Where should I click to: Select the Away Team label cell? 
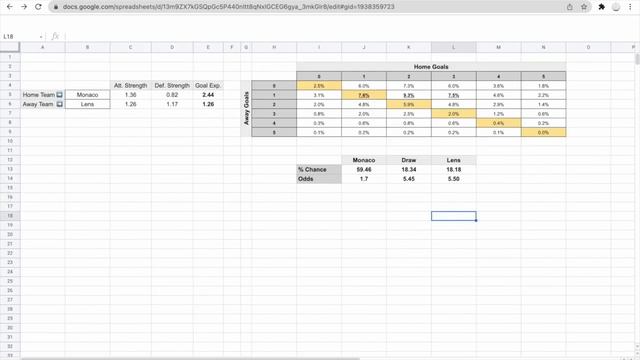pyautogui.click(x=42, y=104)
